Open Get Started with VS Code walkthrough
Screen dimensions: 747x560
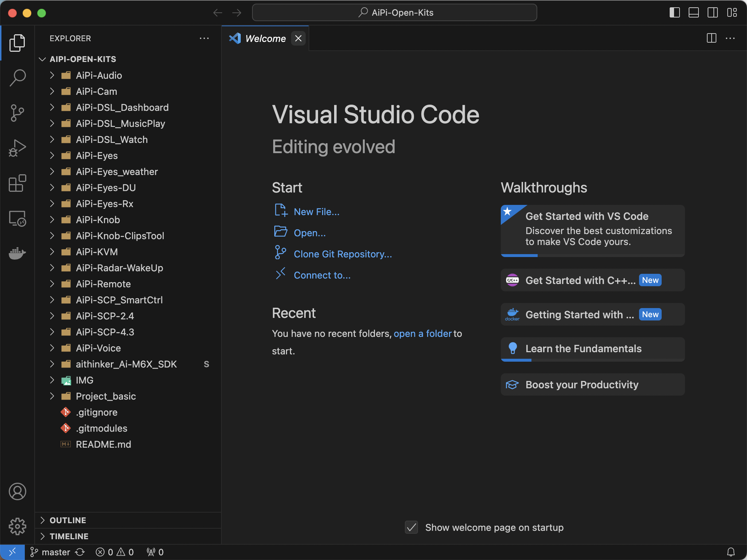coord(593,231)
